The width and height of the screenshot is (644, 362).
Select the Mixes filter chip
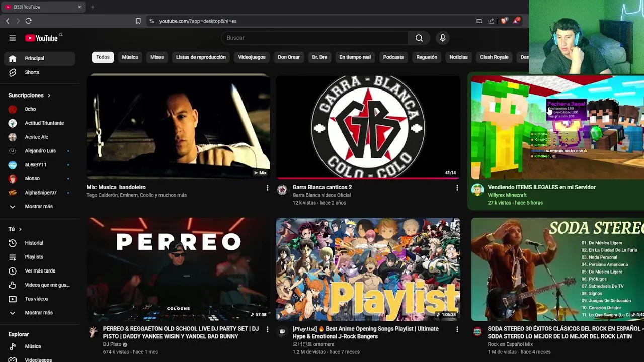point(157,57)
